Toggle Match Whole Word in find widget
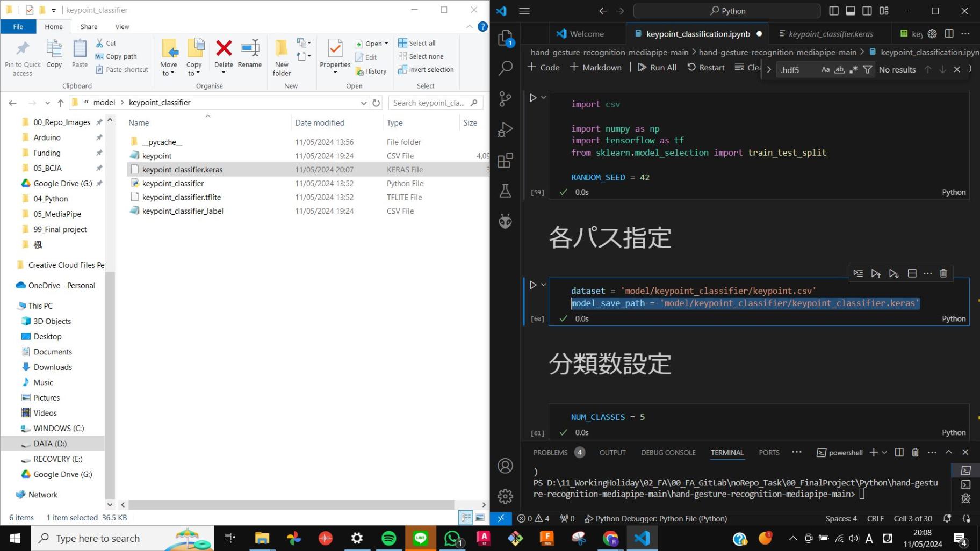 [839, 69]
